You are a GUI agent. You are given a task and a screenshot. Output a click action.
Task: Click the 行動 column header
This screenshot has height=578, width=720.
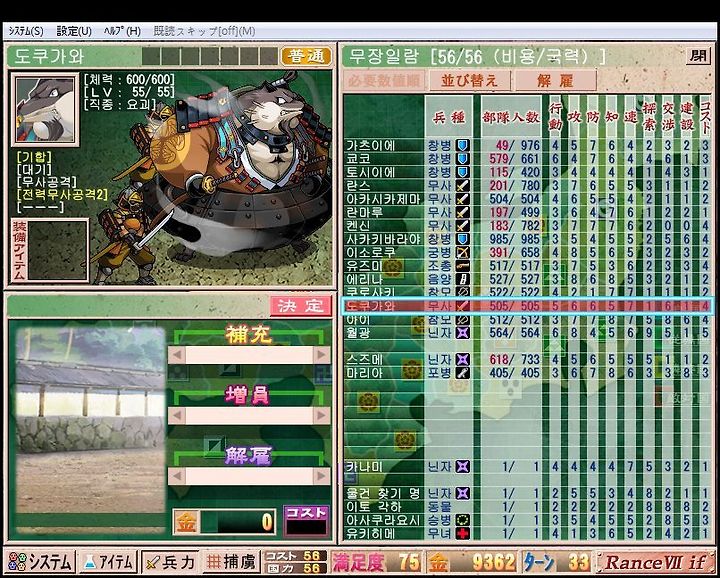555,117
